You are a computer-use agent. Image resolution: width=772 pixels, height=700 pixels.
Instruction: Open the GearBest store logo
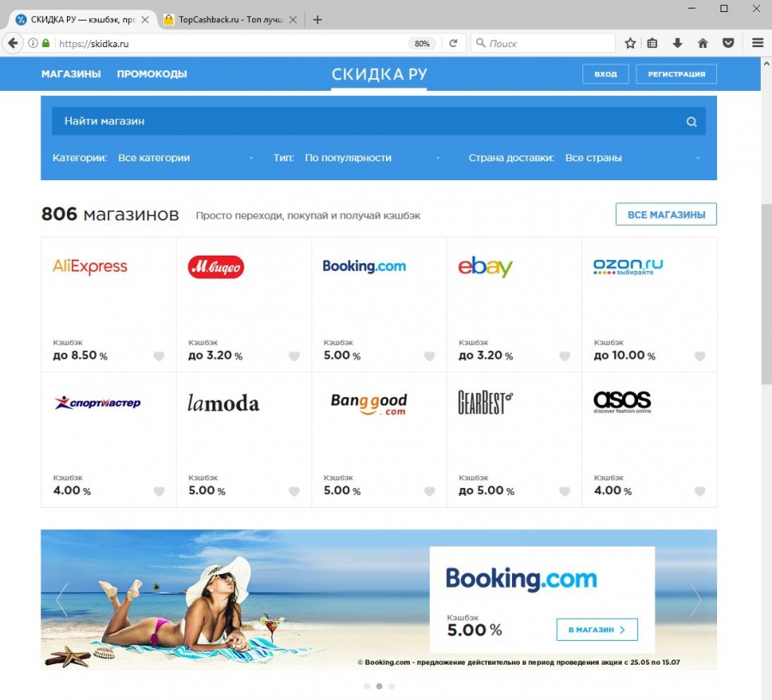(x=486, y=402)
